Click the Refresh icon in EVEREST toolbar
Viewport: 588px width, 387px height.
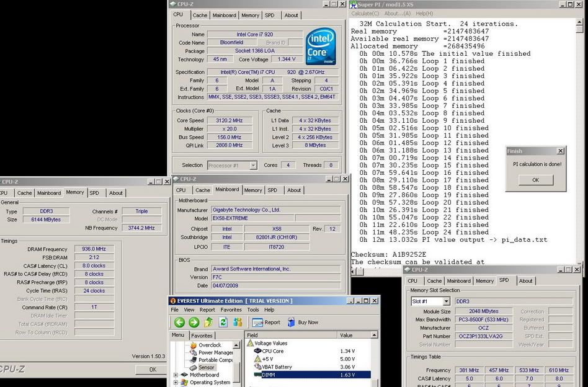click(223, 322)
